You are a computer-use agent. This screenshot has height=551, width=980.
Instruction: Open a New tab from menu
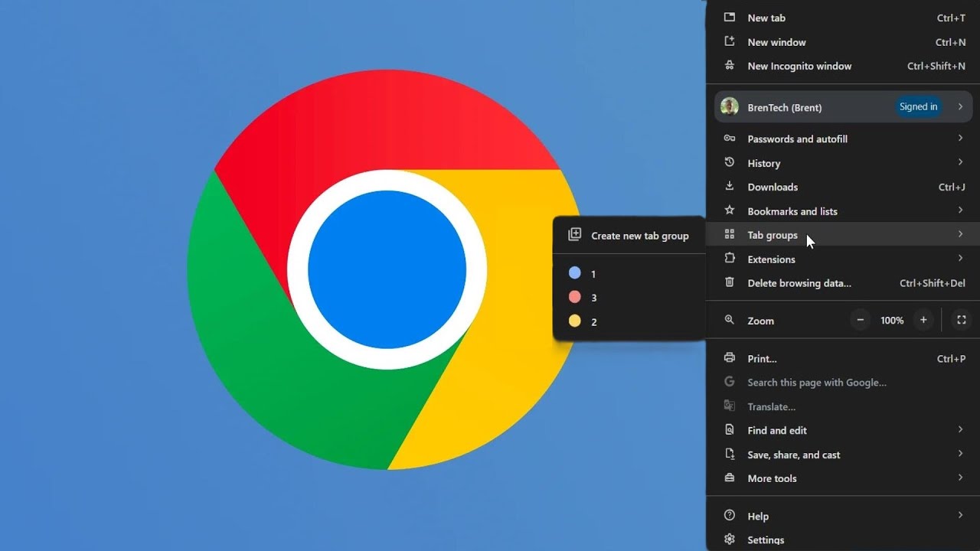point(843,18)
